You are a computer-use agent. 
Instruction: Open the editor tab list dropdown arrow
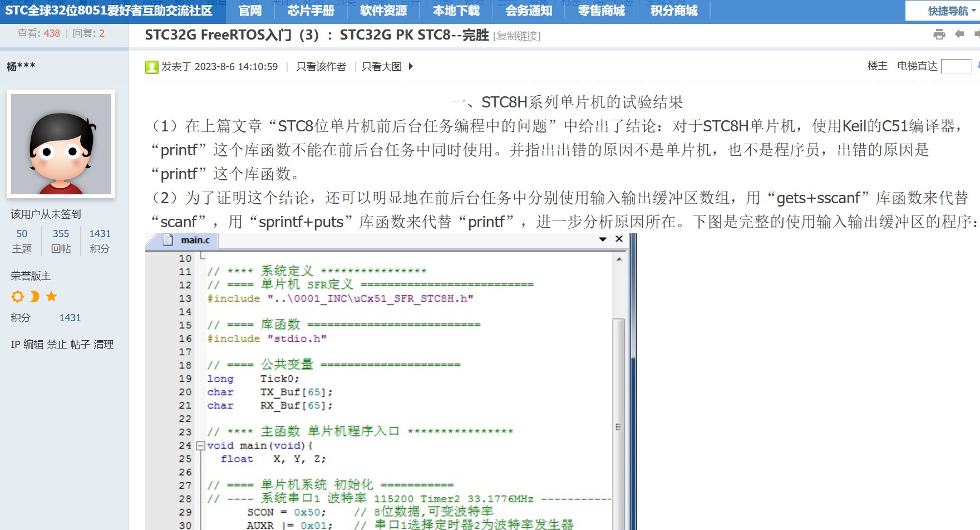[x=603, y=239]
